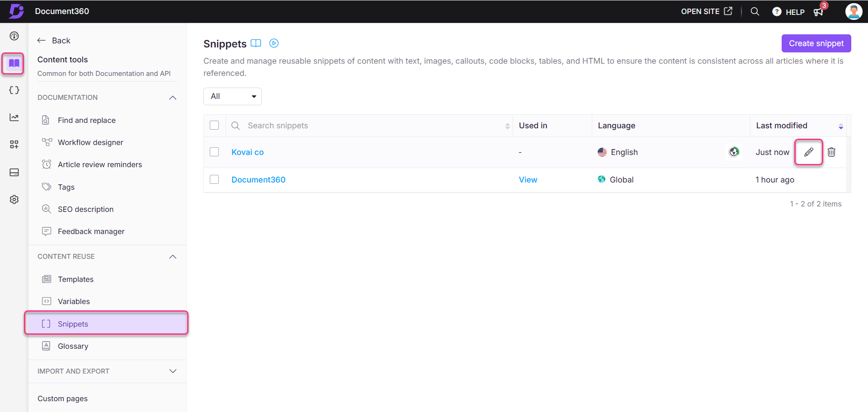868x412 pixels.
Task: Open the Document360 snippet link
Action: coord(259,180)
